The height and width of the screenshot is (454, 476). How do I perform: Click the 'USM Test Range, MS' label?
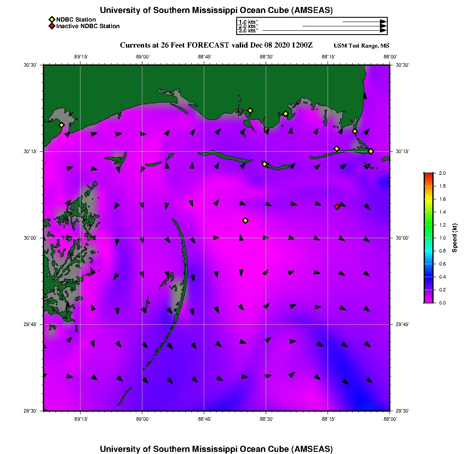click(x=361, y=46)
